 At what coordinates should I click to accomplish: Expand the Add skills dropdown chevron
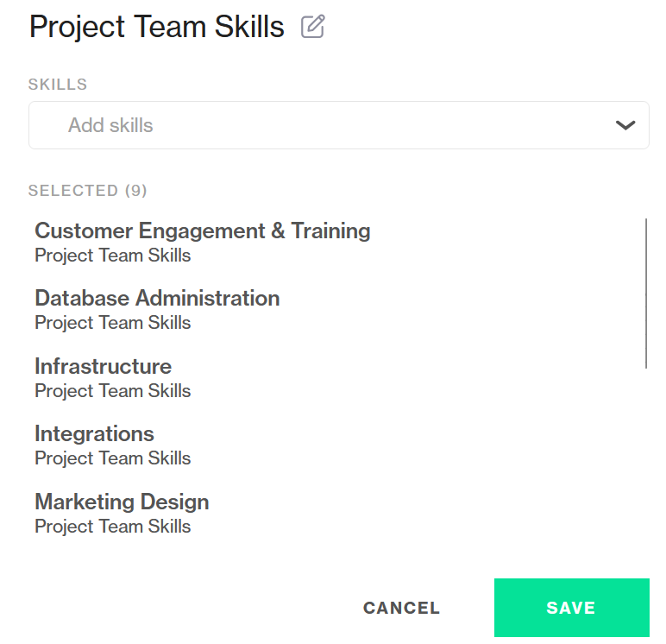pos(625,125)
